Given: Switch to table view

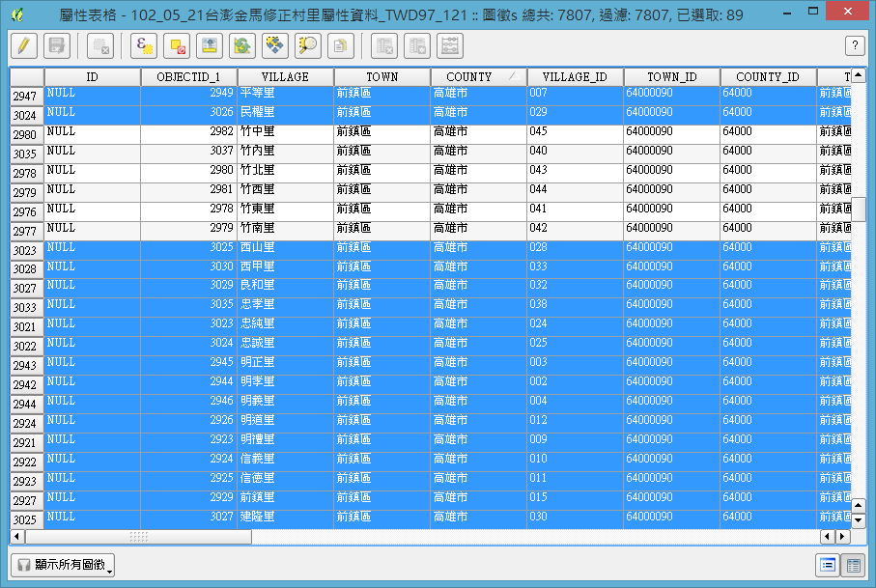Looking at the screenshot, I should (853, 566).
